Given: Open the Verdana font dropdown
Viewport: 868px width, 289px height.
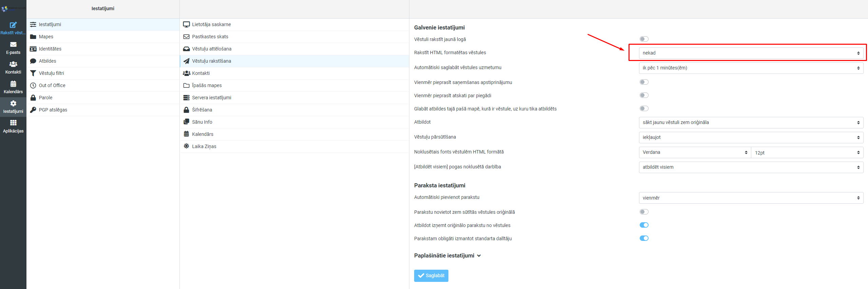Looking at the screenshot, I should point(694,152).
